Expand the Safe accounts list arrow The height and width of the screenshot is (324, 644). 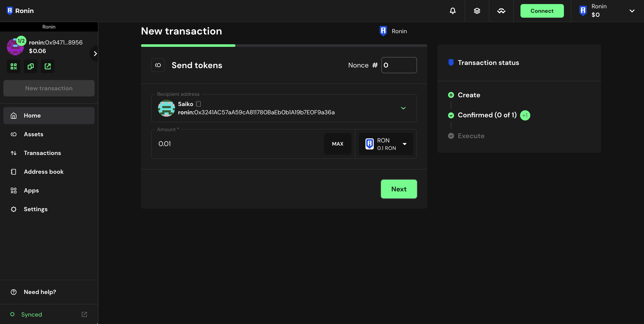[x=95, y=53]
